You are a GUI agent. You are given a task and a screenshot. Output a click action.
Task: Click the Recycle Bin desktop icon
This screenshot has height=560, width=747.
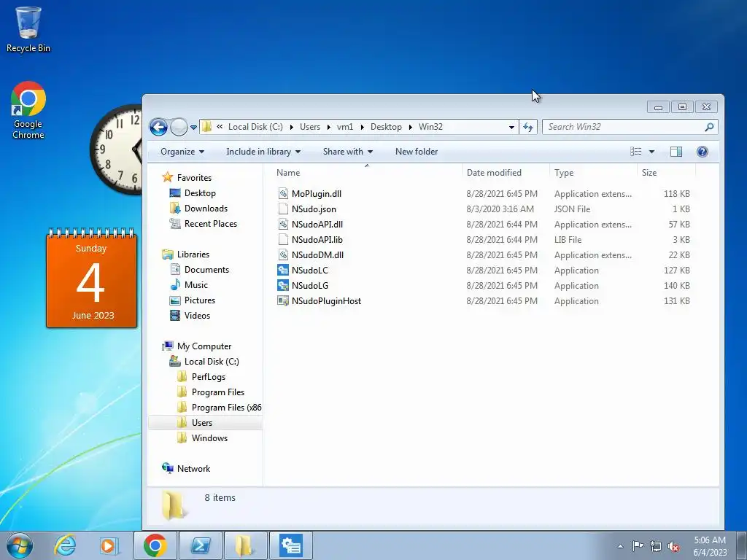28,29
